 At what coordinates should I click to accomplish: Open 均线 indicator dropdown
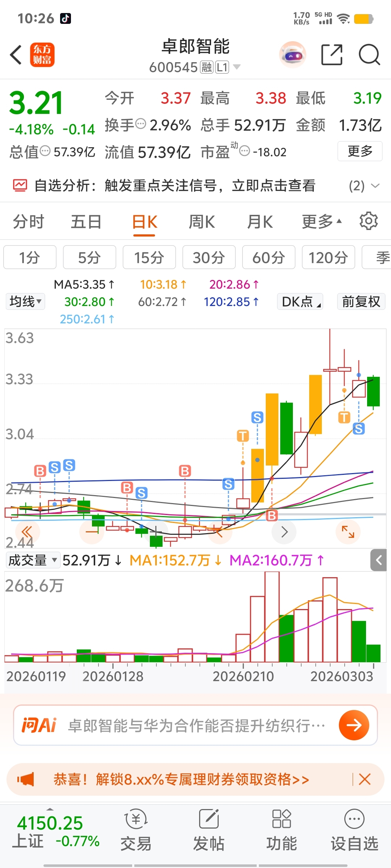pyautogui.click(x=25, y=301)
